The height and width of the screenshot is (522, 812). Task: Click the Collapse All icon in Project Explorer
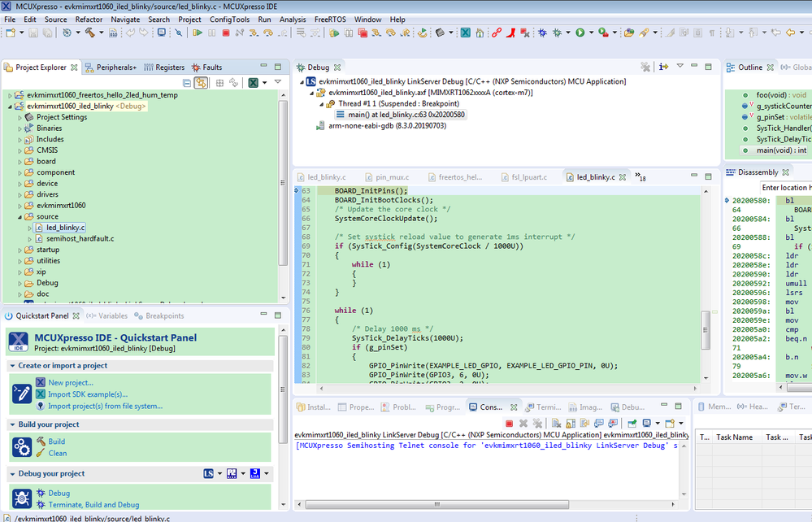tap(187, 83)
